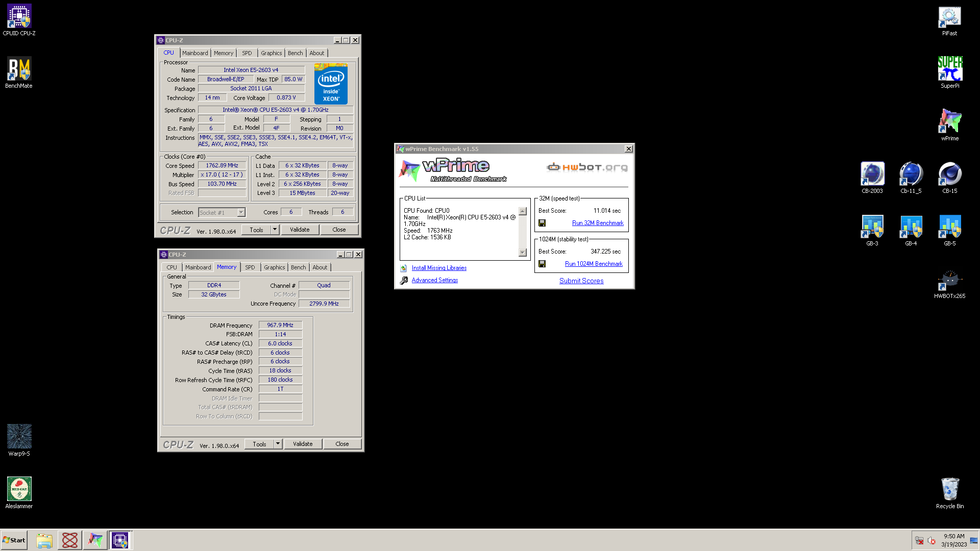The image size is (980, 551).
Task: Open Mainboard tab in bottom CPU-Z window
Action: (198, 267)
